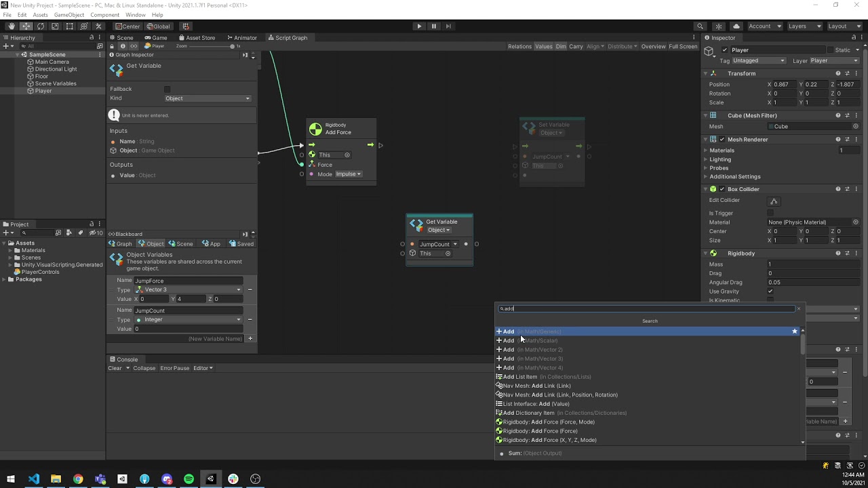Expand the Materials folder in Project

pos(12,250)
